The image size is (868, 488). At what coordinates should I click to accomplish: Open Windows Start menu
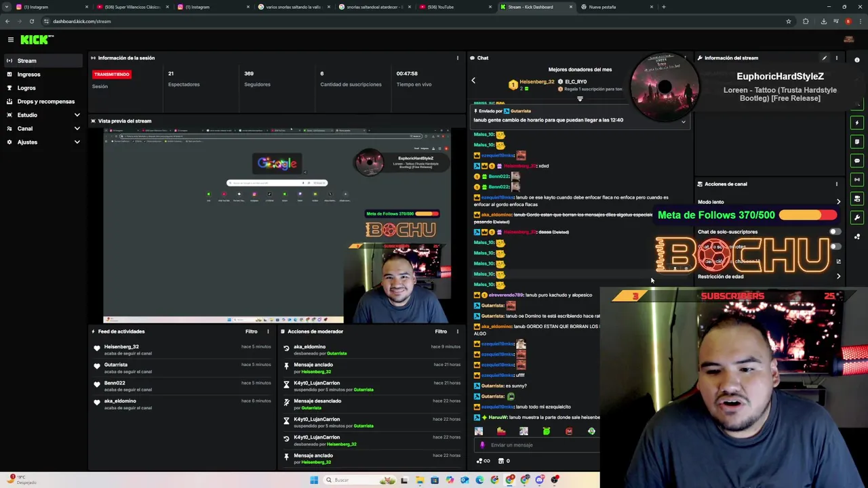(314, 480)
